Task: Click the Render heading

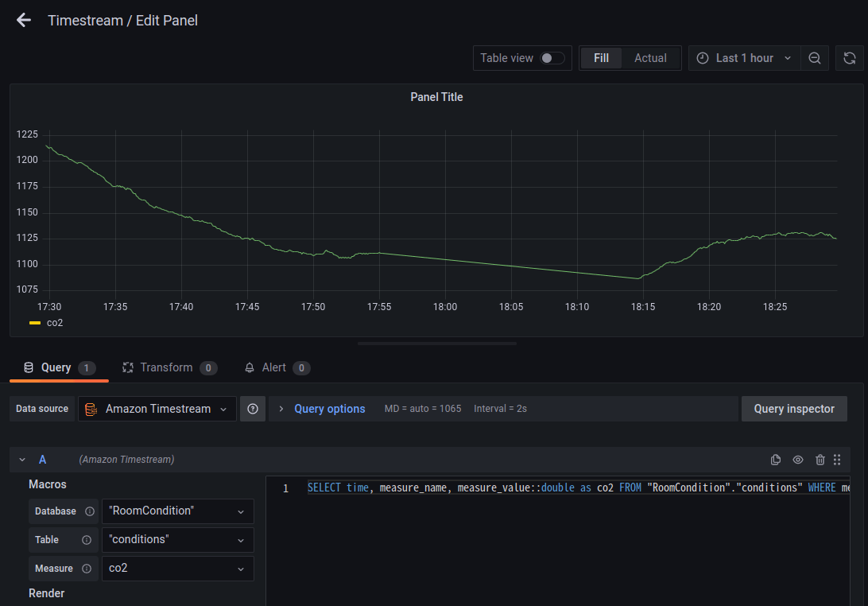Action: pos(46,594)
